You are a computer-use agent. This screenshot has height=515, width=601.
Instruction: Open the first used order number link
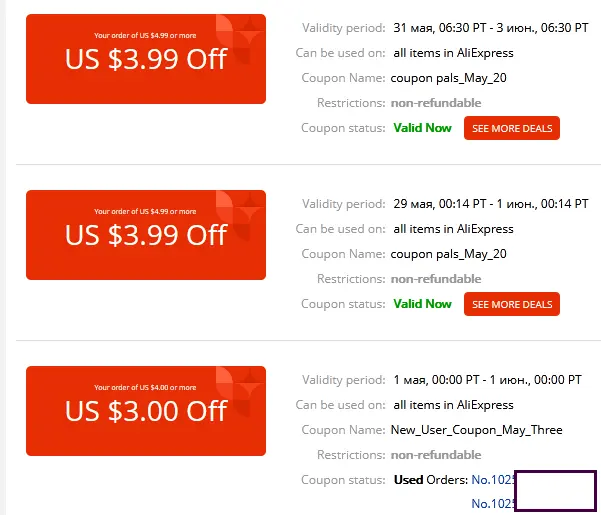493,480
